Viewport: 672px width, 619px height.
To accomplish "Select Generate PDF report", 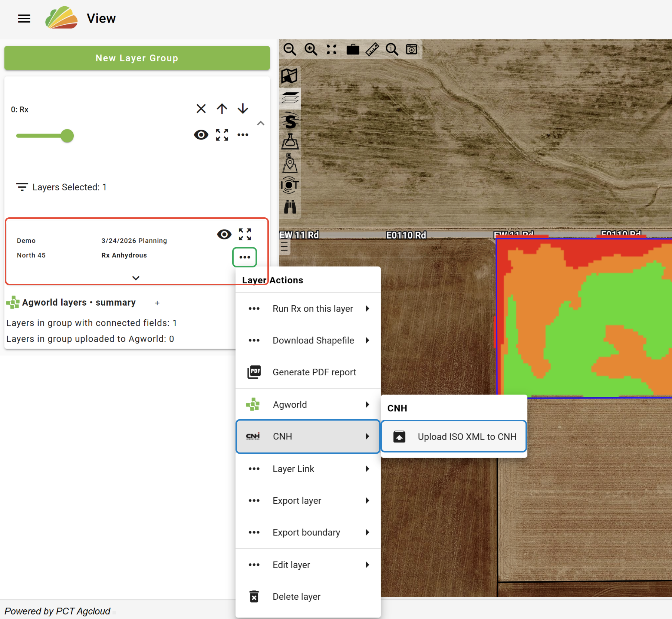I will (308, 372).
